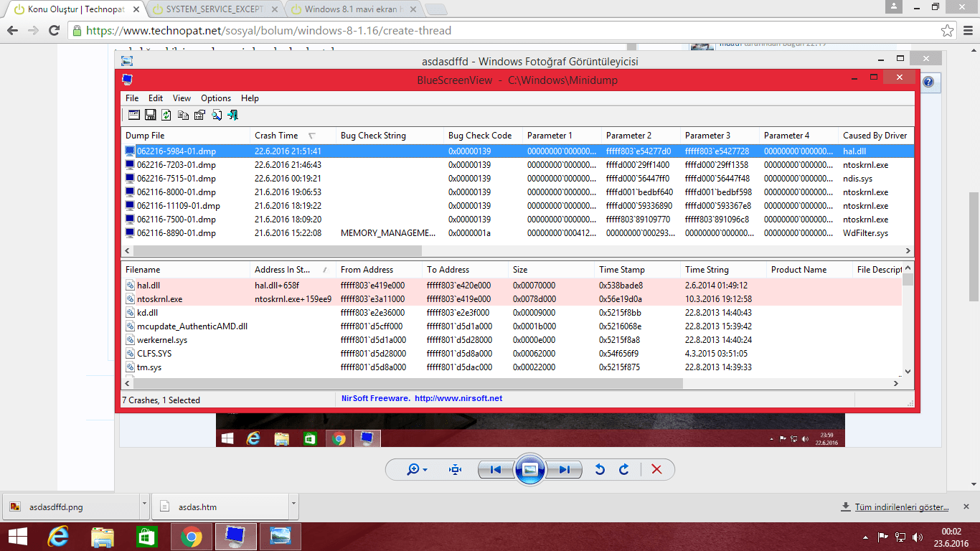Viewport: 980px width, 551px height.
Task: Click the volume icon in the system tray
Action: pos(918,537)
